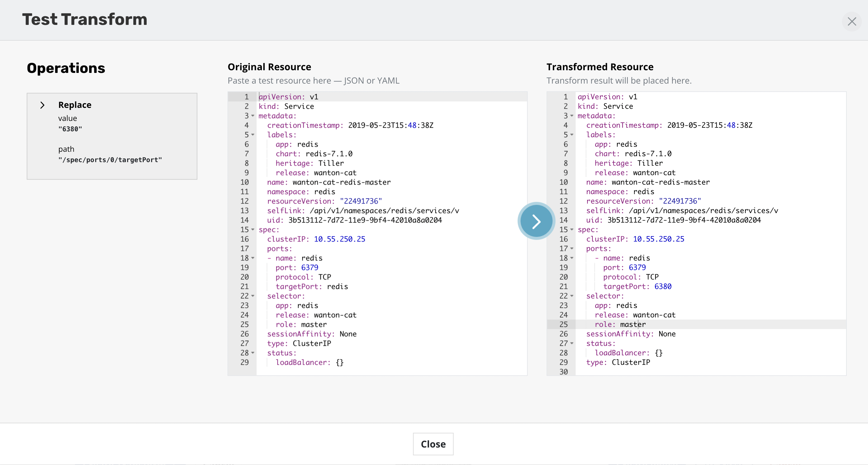Collapse spec fold arrow in Original Resource
868x465 pixels.
coord(253,230)
